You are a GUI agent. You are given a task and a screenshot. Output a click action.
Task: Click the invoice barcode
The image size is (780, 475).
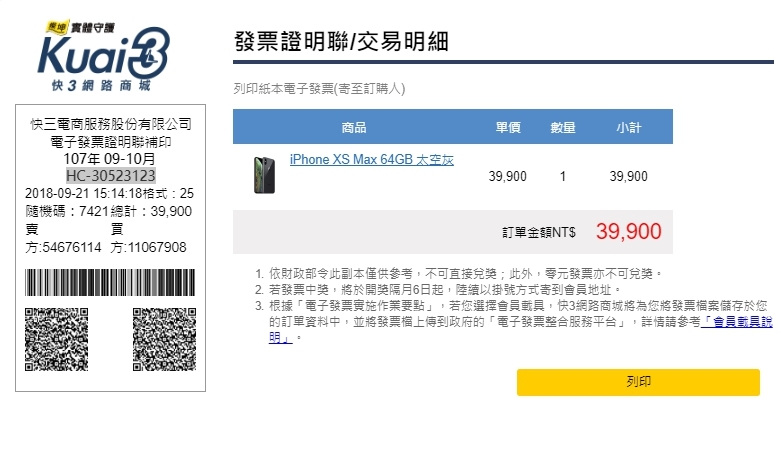pos(110,283)
